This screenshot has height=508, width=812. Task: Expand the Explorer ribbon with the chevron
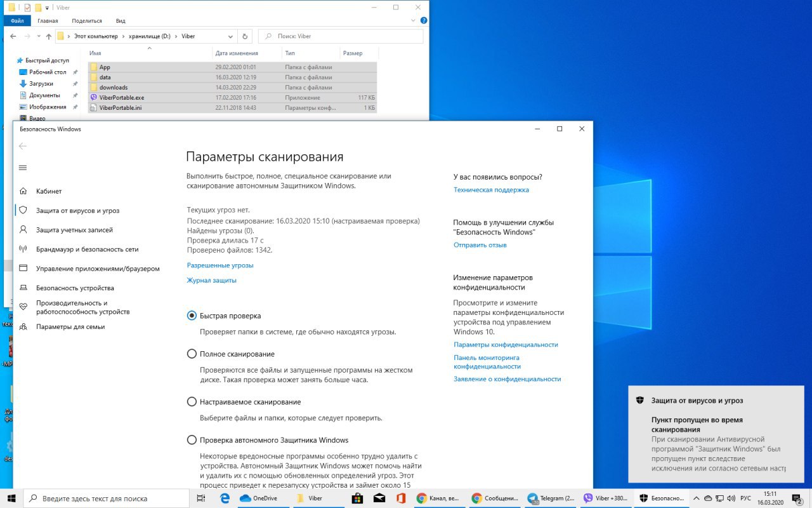click(x=414, y=20)
